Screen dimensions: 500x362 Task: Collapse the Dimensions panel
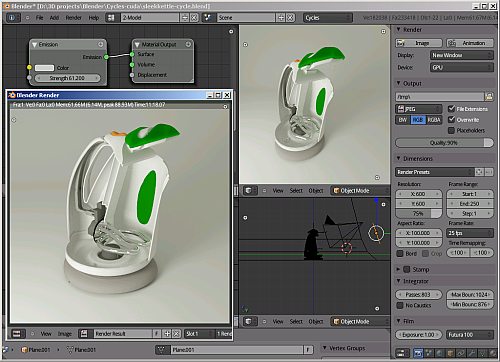click(399, 158)
